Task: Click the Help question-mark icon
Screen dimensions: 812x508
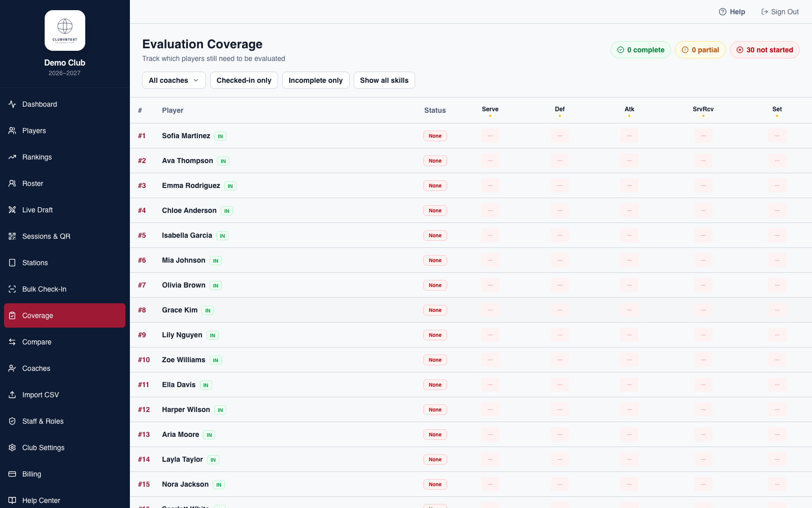Action: (x=723, y=12)
